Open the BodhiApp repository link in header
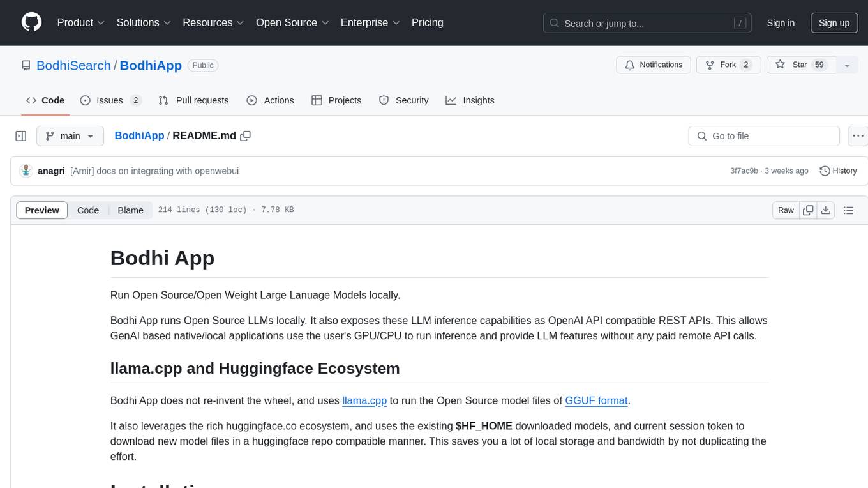 pyautogui.click(x=151, y=65)
